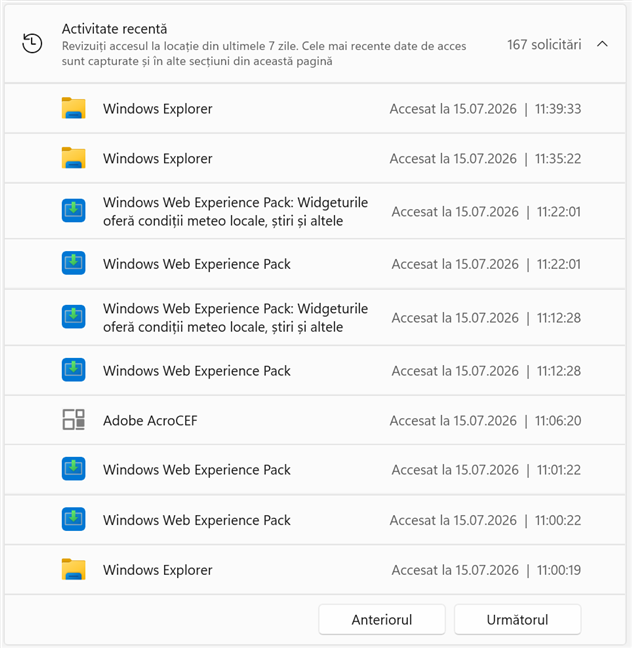Image resolution: width=632 pixels, height=648 pixels.
Task: Click Adobe AcroCEF app icon
Action: click(74, 419)
